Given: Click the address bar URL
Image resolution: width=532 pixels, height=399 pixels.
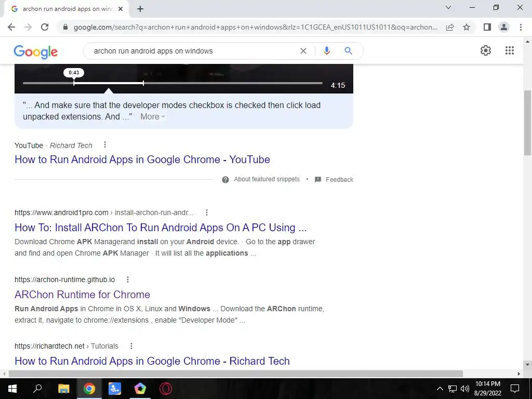Looking at the screenshot, I should click(255, 27).
